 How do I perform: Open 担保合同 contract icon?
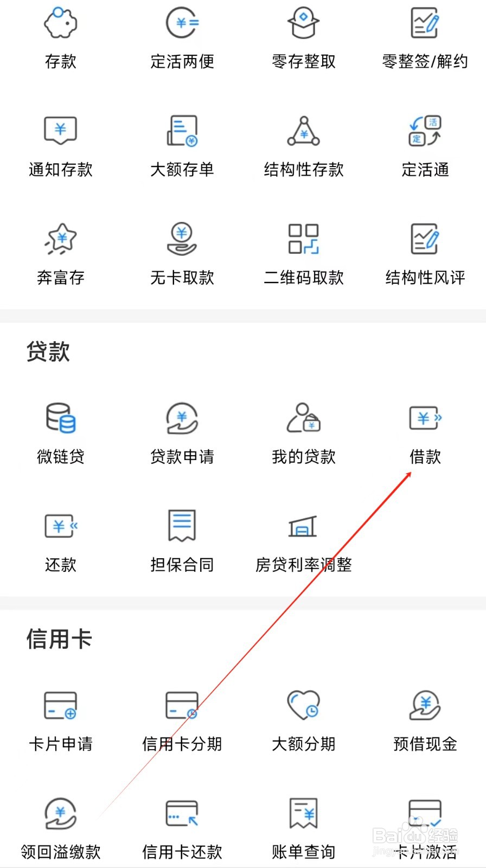182,525
